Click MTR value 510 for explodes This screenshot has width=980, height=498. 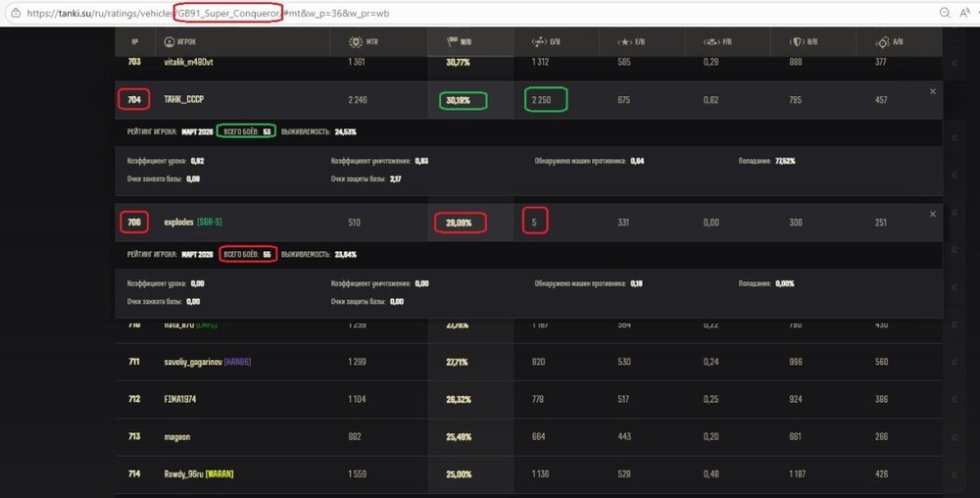coord(355,223)
